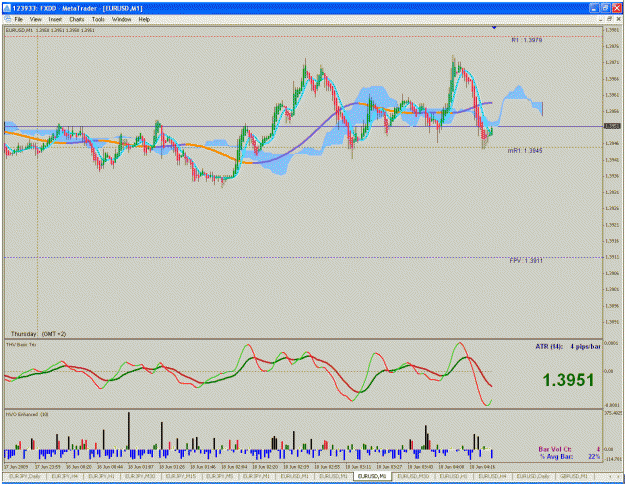The height and width of the screenshot is (484, 625).
Task: Open the Window menu
Action: click(121, 19)
